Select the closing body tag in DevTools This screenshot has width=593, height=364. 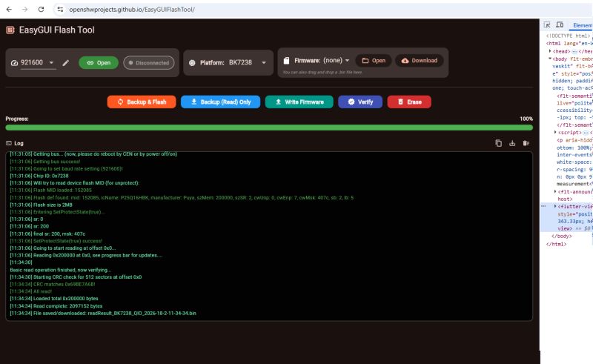[x=562, y=236]
